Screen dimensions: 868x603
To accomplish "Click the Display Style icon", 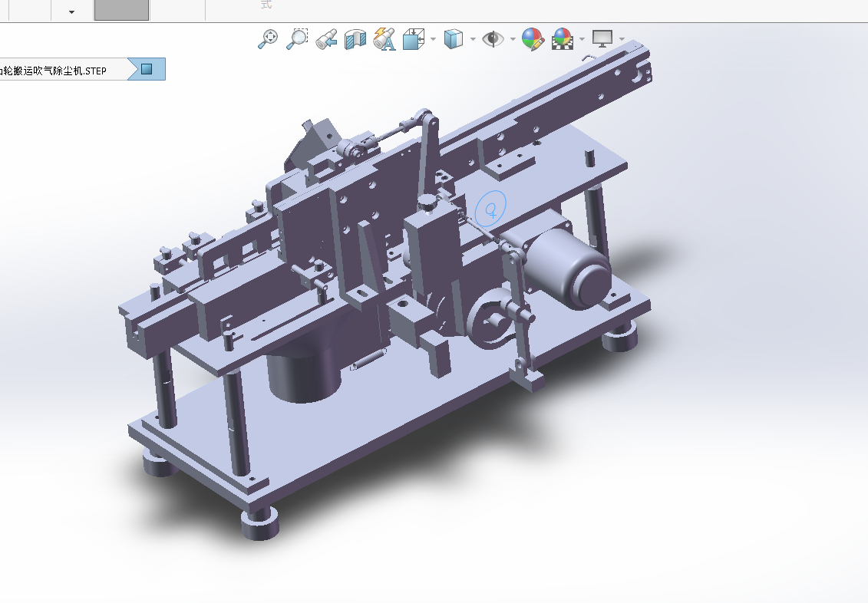I will pyautogui.click(x=454, y=39).
